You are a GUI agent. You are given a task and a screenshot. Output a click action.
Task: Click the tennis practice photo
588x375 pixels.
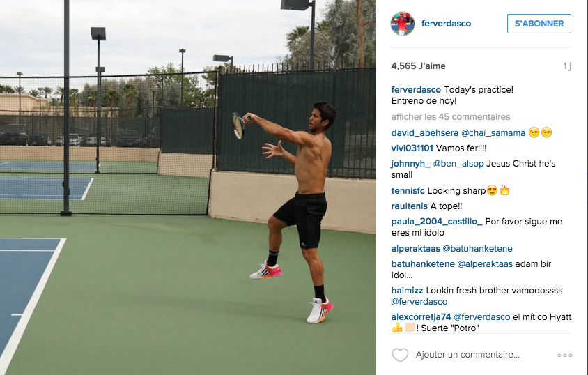click(x=188, y=187)
